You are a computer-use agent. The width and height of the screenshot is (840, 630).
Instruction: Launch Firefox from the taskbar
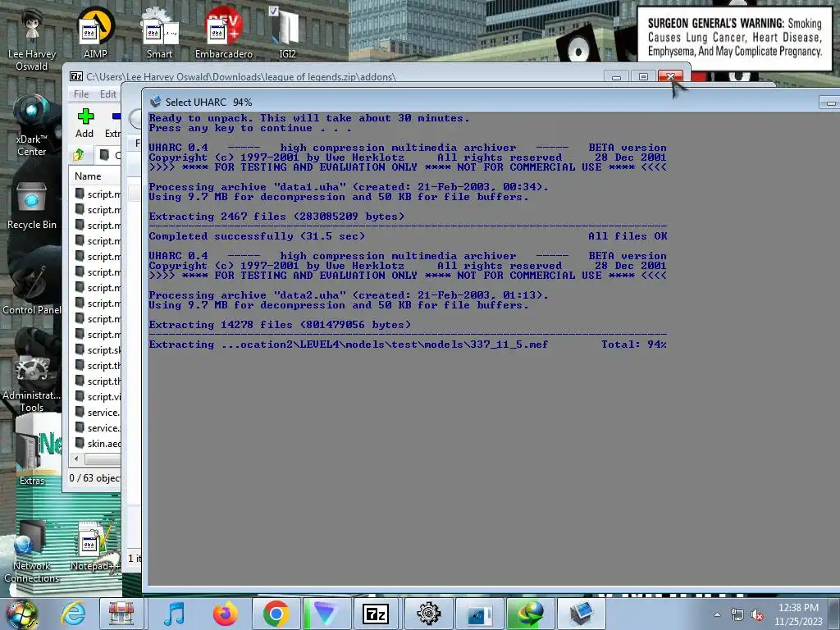tap(225, 614)
